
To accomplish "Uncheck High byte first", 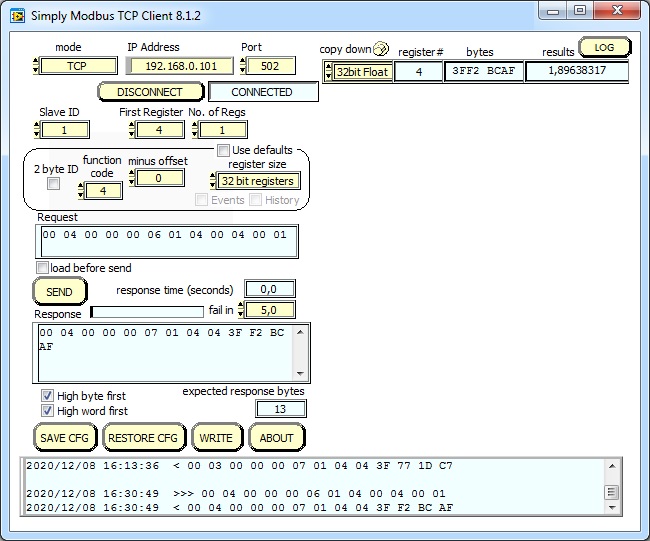I will click(47, 395).
